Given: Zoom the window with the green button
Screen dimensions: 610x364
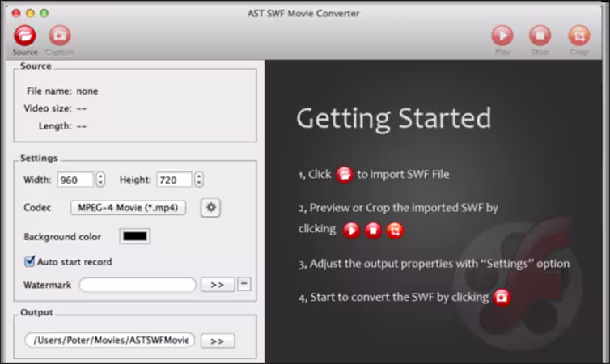Looking at the screenshot, I should point(44,13).
